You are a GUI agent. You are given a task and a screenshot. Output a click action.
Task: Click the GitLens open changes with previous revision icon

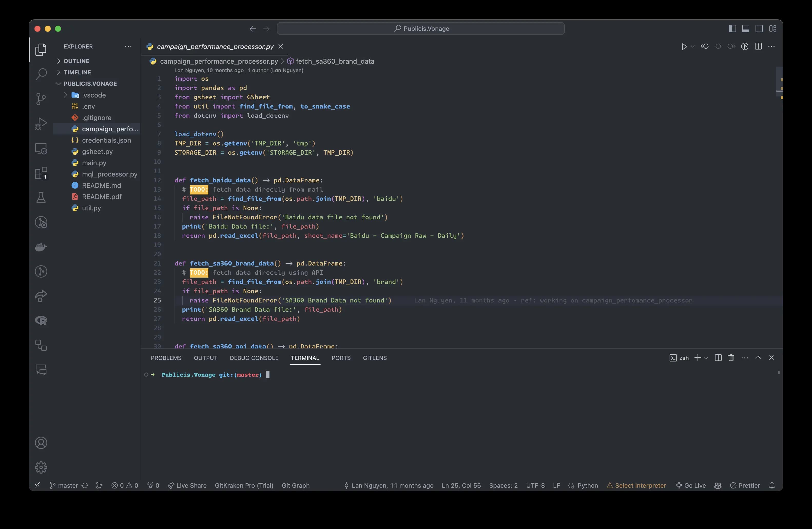coord(705,46)
